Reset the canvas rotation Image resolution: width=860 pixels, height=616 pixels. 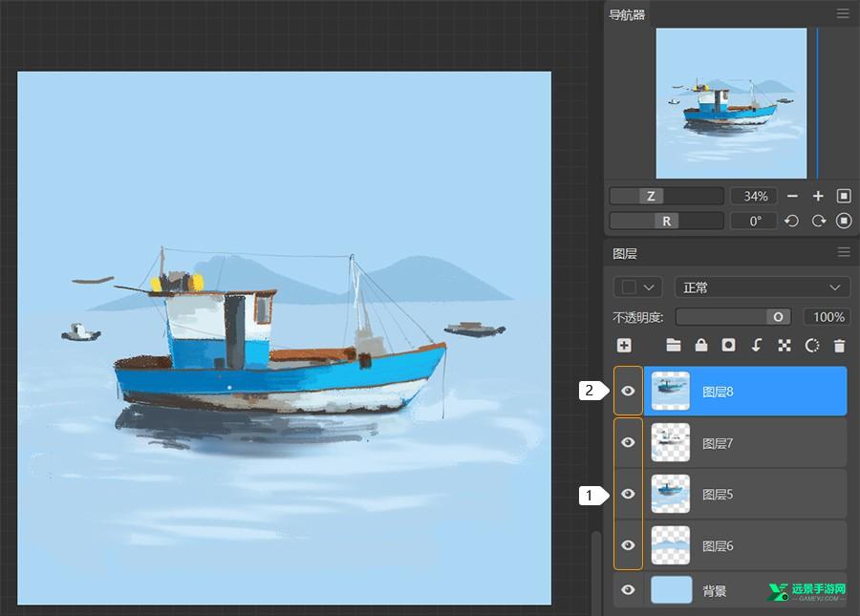[x=844, y=221]
